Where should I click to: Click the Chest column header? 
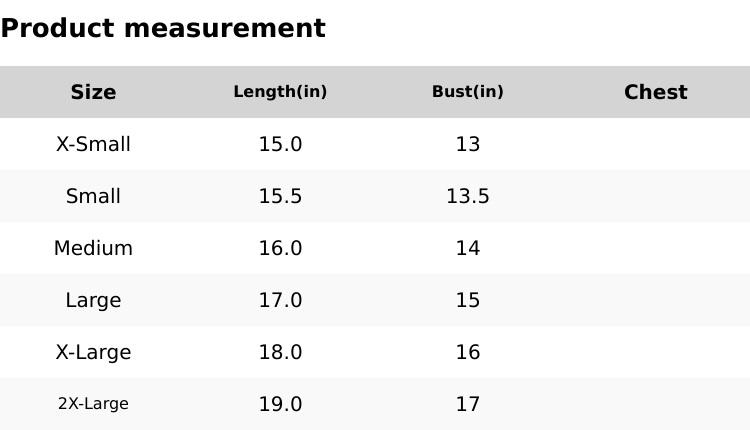point(655,92)
